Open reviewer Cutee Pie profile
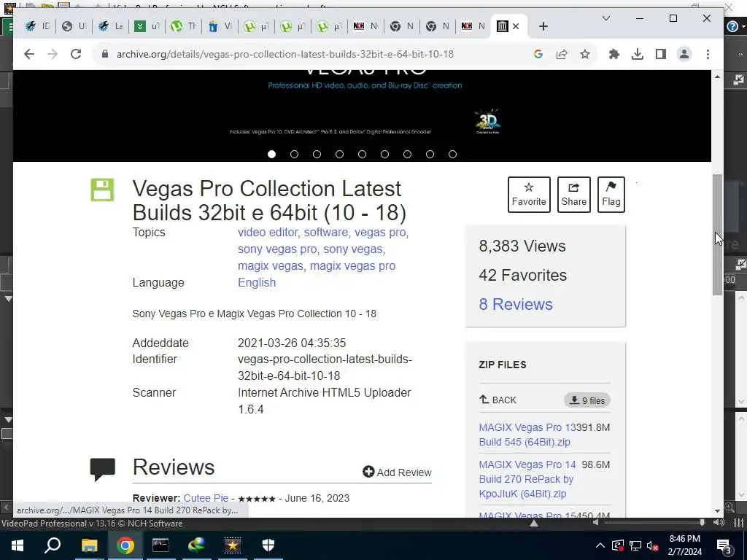This screenshot has width=747, height=560. click(x=206, y=498)
